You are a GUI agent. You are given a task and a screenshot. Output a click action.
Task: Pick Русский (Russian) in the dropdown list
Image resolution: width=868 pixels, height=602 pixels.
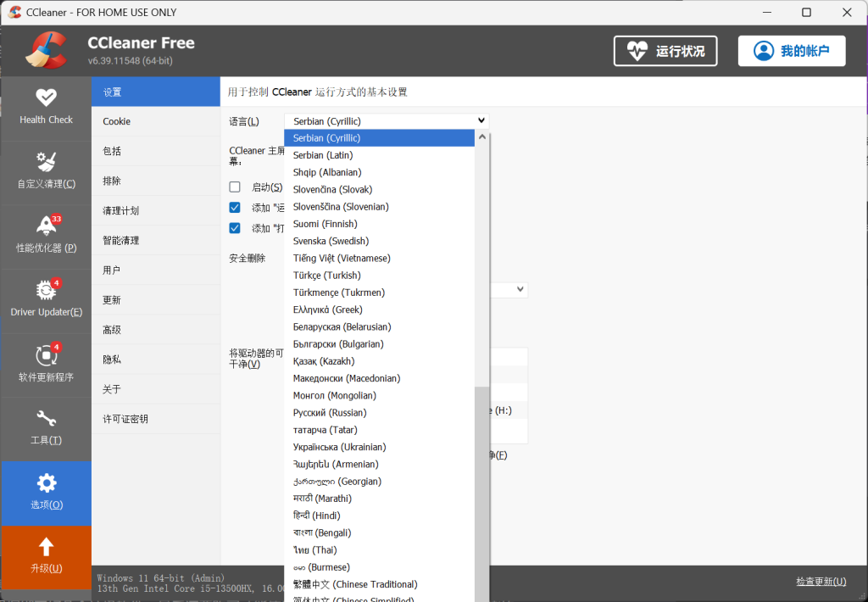(x=330, y=413)
